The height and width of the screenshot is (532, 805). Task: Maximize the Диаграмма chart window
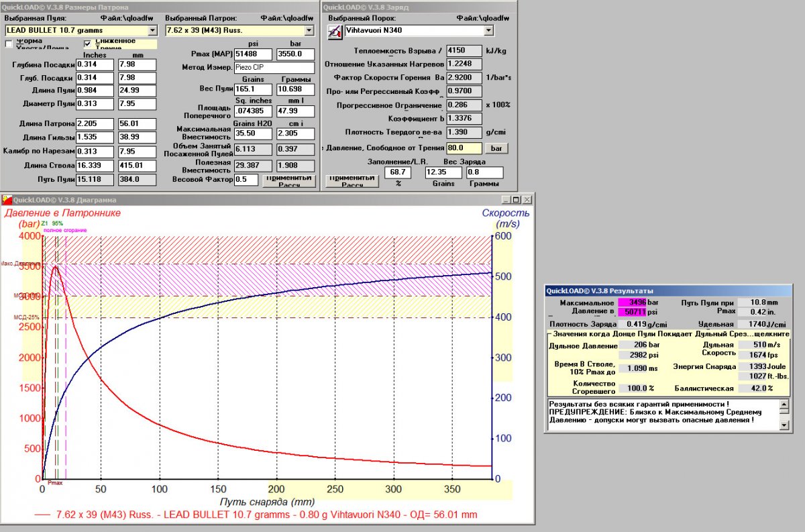[x=517, y=200]
